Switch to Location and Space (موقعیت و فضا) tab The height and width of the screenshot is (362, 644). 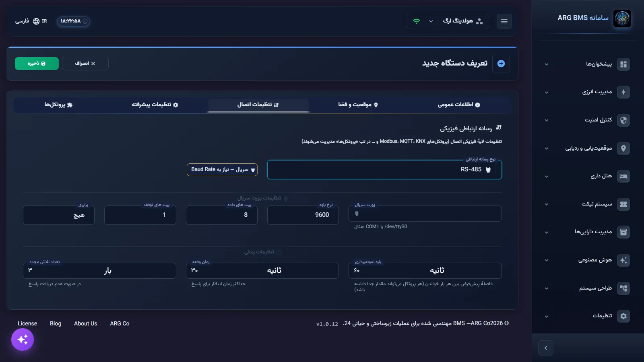[x=358, y=105]
